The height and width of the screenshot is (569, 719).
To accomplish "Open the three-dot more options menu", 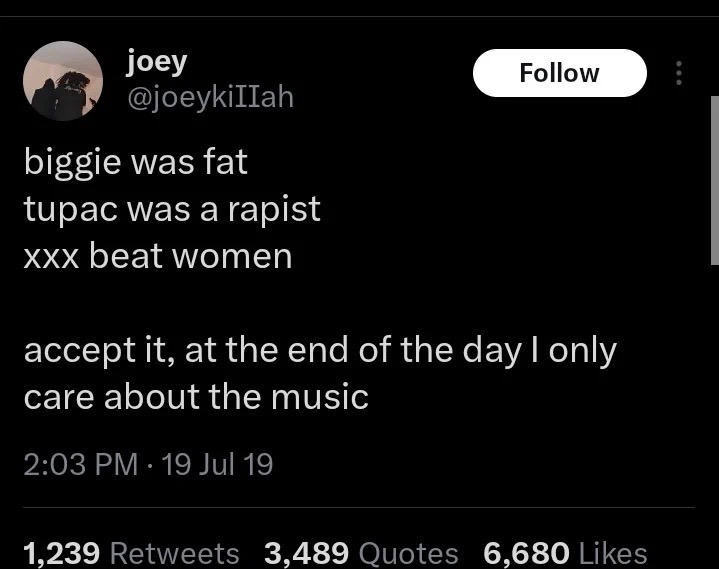I will click(x=679, y=73).
